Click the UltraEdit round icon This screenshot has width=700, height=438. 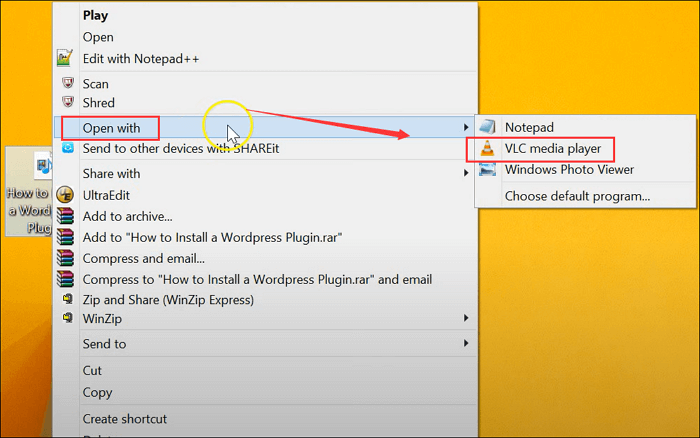click(x=65, y=195)
